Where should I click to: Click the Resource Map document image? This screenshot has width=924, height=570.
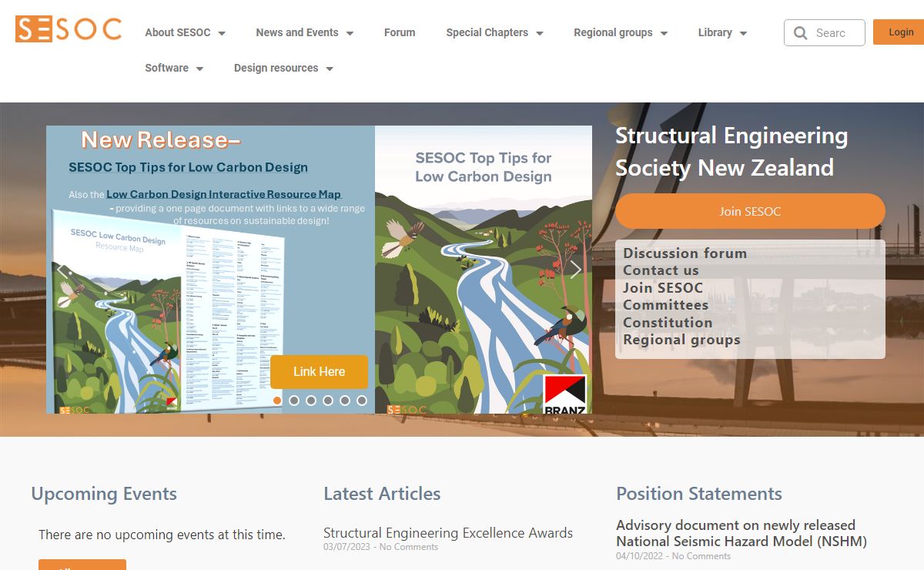(168, 312)
